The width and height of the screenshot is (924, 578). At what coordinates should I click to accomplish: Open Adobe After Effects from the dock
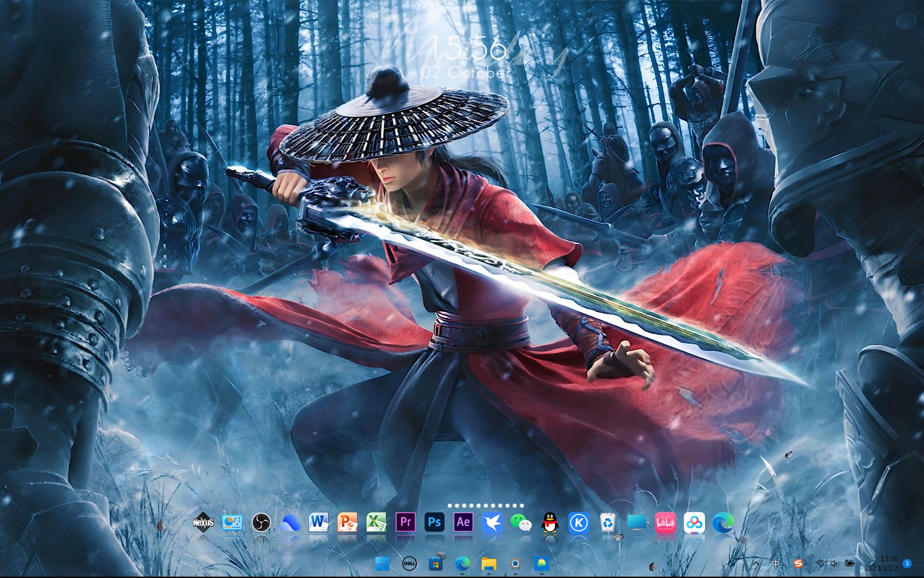click(x=463, y=522)
